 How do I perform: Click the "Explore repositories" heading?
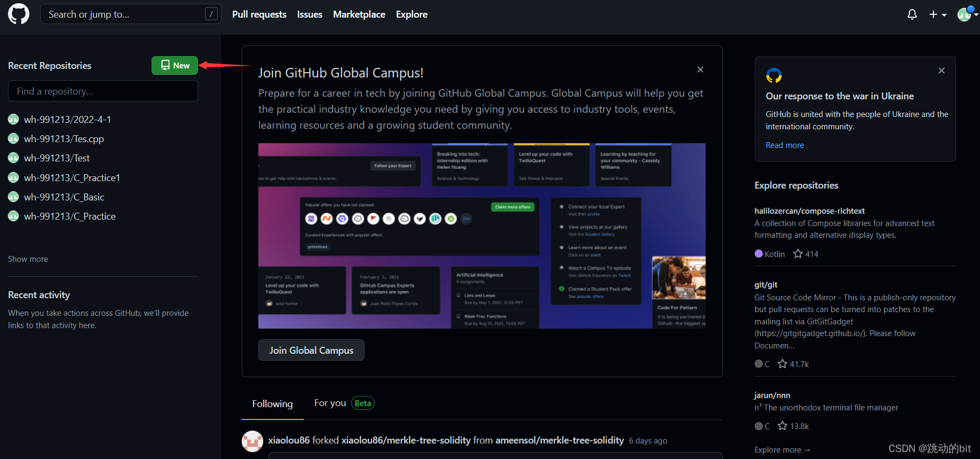pyautogui.click(x=796, y=185)
